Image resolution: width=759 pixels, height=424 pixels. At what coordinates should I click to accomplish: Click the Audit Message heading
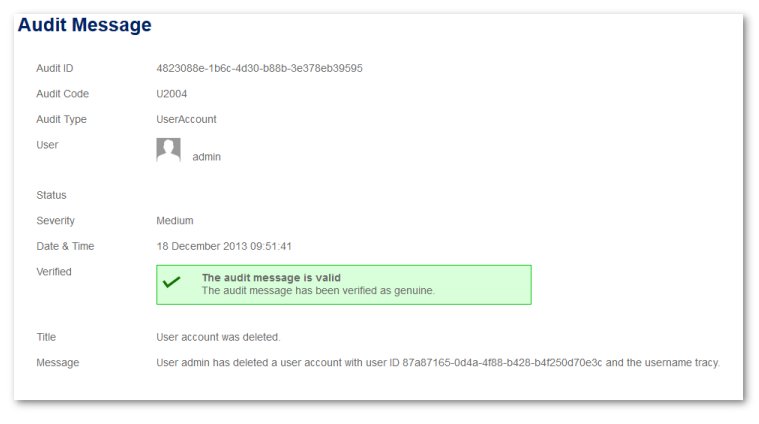[x=85, y=25]
